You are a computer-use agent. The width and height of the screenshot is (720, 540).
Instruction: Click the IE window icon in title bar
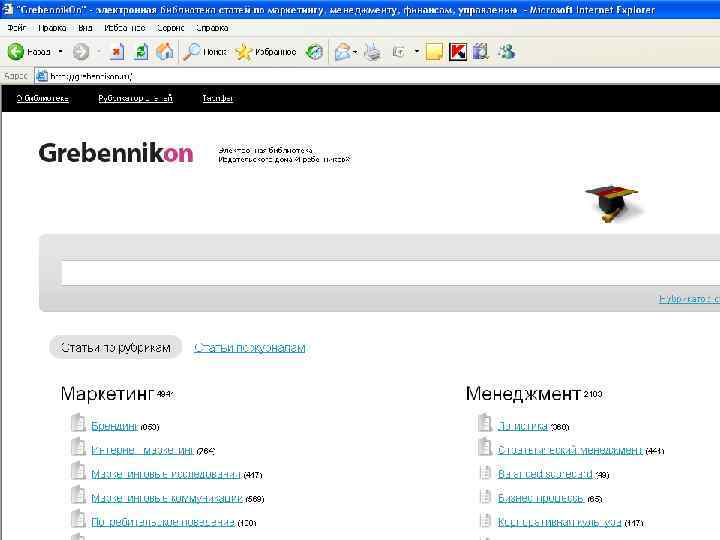(8, 9)
